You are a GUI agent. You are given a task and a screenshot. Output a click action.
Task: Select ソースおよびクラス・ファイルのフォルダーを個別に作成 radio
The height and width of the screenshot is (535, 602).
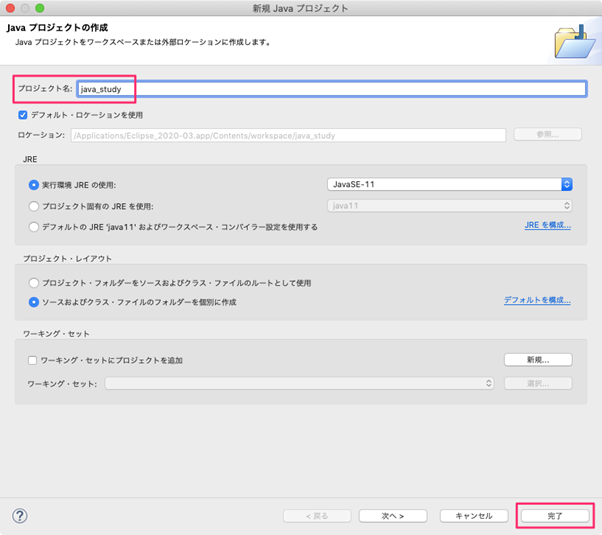click(x=34, y=302)
